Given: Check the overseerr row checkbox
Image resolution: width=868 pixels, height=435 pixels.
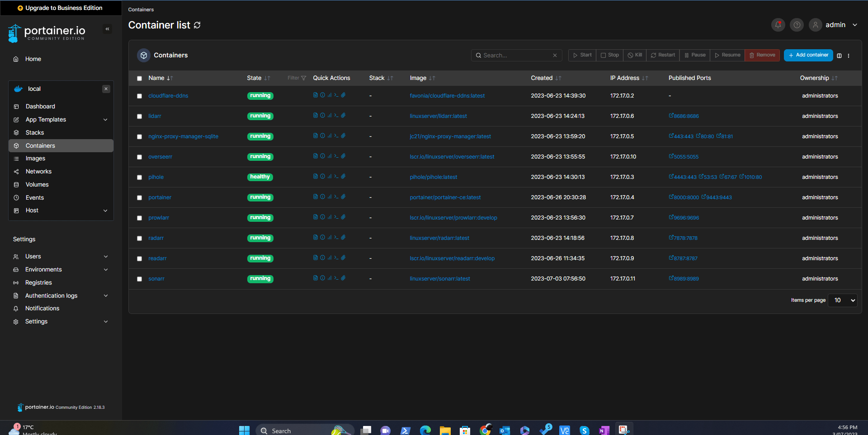Looking at the screenshot, I should coord(139,157).
